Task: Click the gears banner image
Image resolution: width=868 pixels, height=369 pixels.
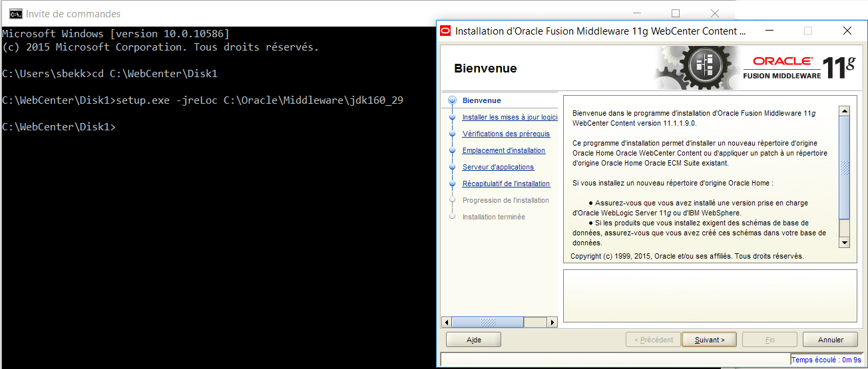Action: coord(699,68)
